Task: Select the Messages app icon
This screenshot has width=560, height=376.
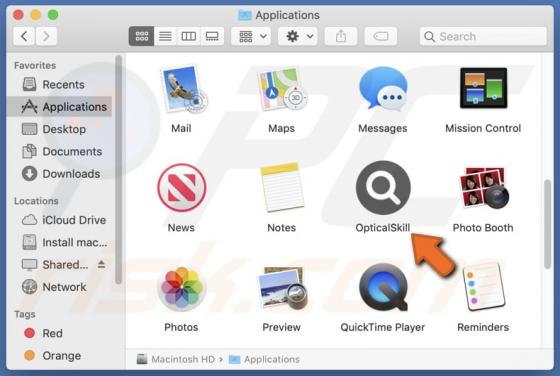Action: (383, 88)
